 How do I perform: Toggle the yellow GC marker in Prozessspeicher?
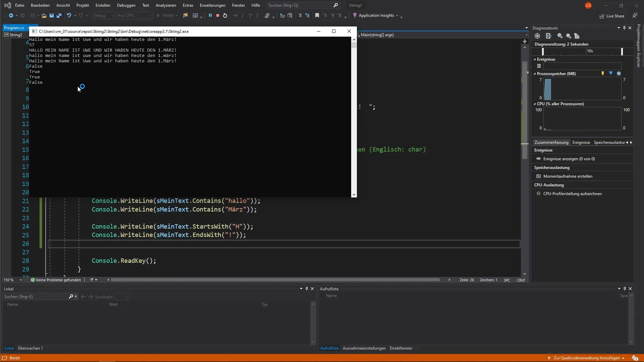(x=603, y=73)
